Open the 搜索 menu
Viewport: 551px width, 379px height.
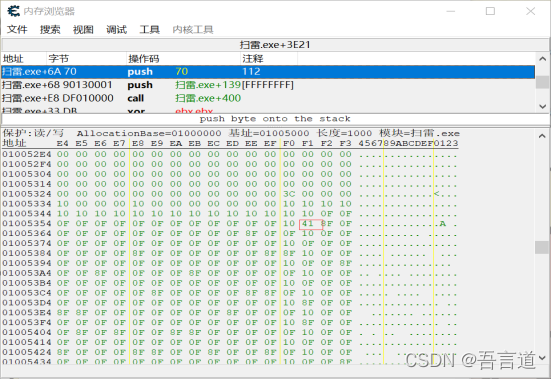(x=50, y=30)
